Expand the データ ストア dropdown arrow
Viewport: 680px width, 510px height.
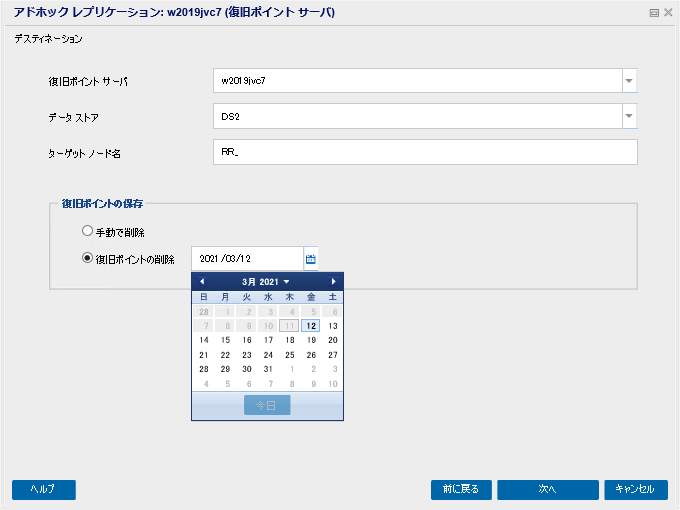point(629,116)
